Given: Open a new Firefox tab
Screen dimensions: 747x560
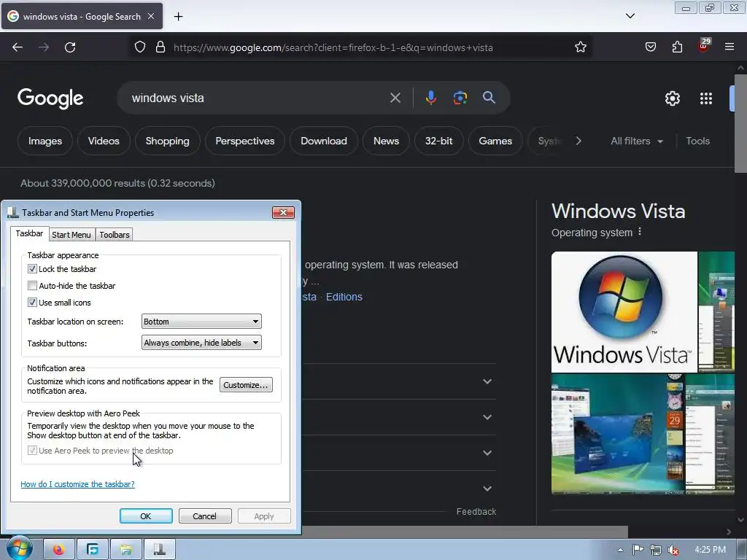Looking at the screenshot, I should pos(178,17).
